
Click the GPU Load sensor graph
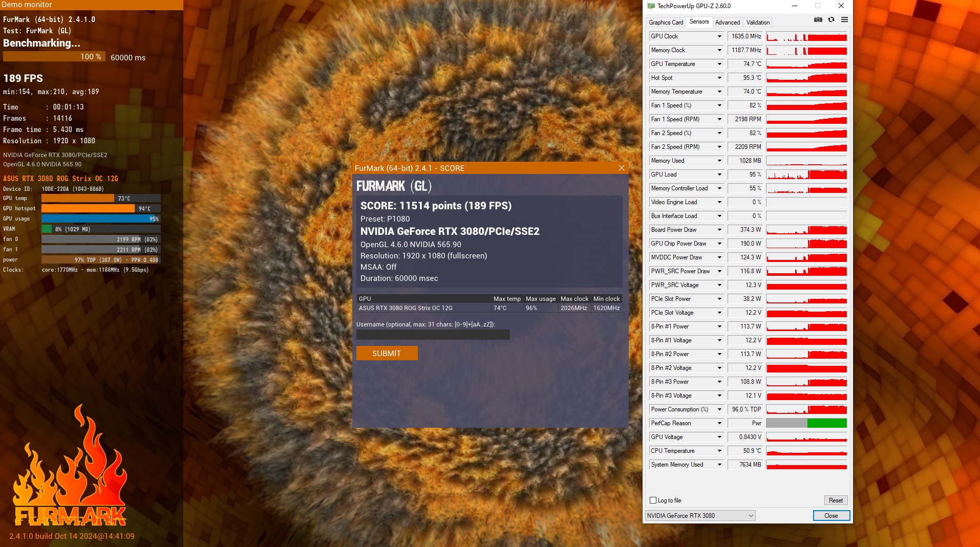(x=806, y=174)
